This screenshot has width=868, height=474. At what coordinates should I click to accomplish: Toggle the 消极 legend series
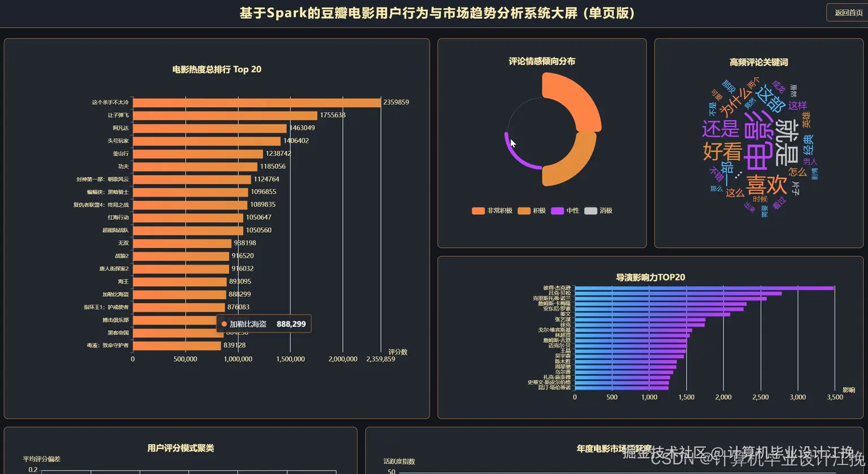coord(599,210)
